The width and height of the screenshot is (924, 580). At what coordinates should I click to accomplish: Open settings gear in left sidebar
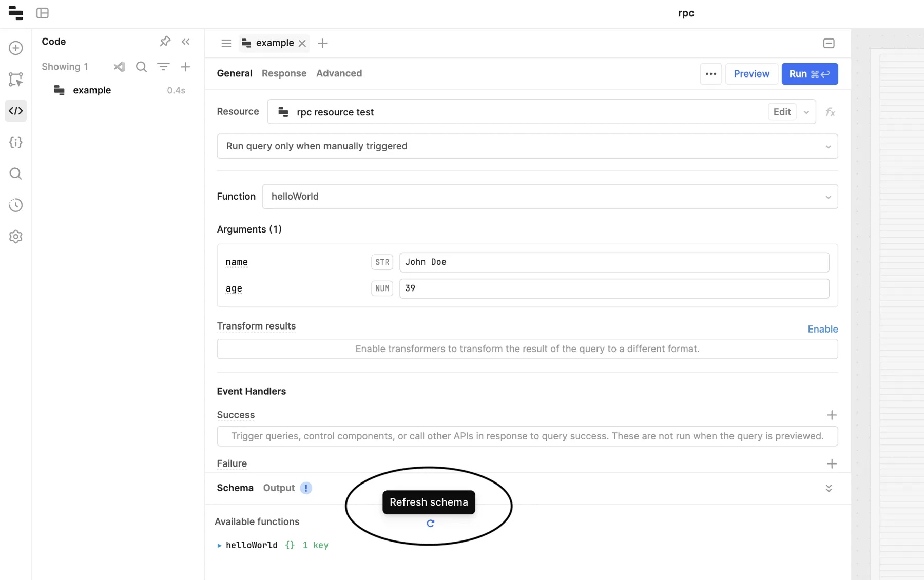click(x=15, y=237)
